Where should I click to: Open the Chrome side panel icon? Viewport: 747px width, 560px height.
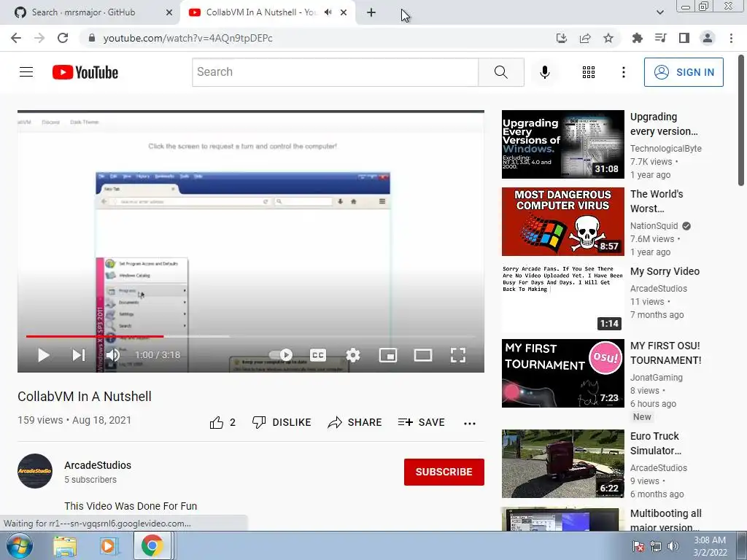[x=684, y=38]
